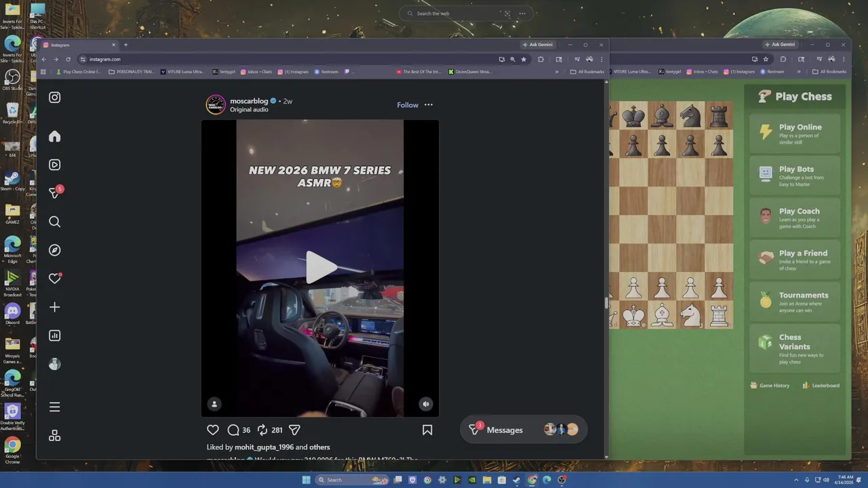Click the Instagram logo in the sidebar

[55, 97]
